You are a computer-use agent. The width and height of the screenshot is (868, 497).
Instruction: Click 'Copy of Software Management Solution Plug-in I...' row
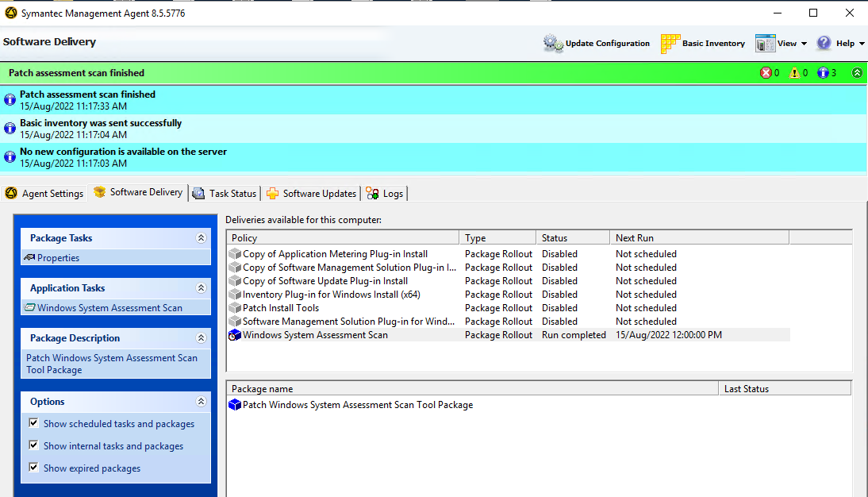(x=509, y=267)
